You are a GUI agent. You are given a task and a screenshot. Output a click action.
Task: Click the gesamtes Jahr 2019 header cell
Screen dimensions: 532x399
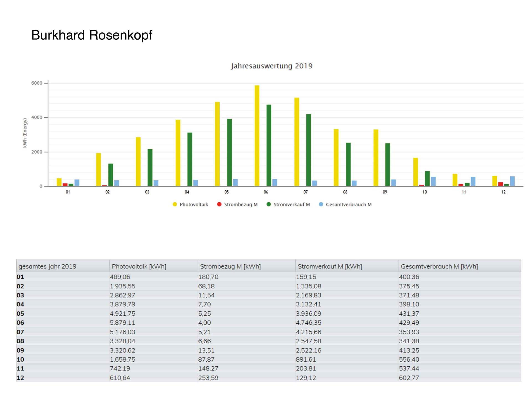click(x=47, y=266)
